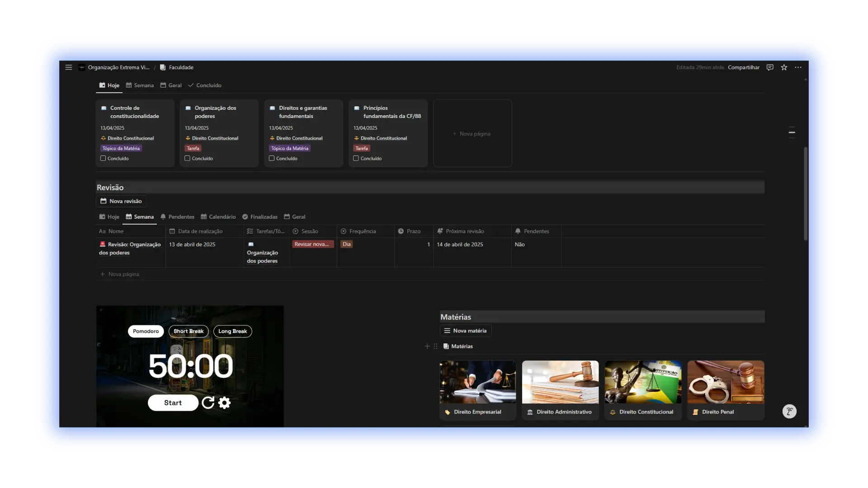Viewport: 868px width, 488px height.
Task: Open the sidebar hamburger menu
Action: [69, 67]
